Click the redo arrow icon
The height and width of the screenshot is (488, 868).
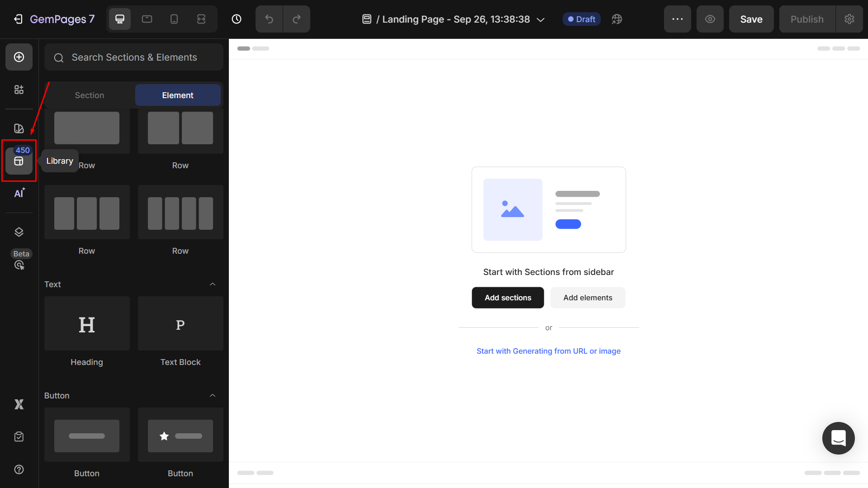point(297,19)
